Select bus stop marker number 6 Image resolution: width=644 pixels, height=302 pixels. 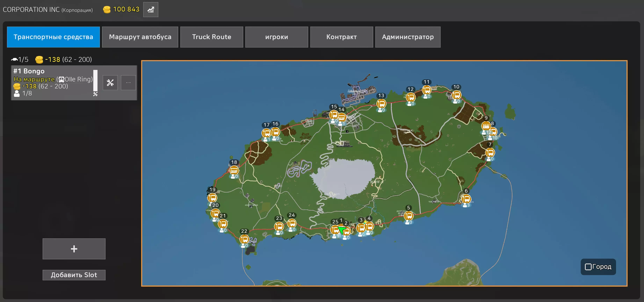(466, 199)
